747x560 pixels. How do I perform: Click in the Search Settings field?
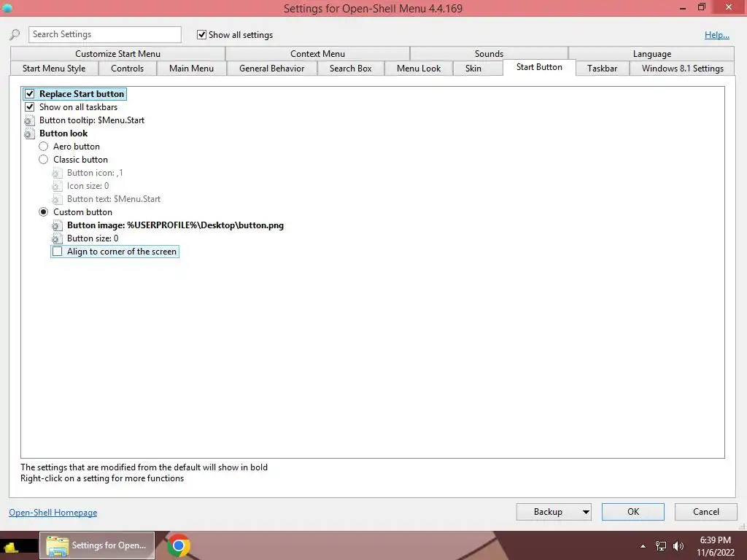[x=105, y=34]
